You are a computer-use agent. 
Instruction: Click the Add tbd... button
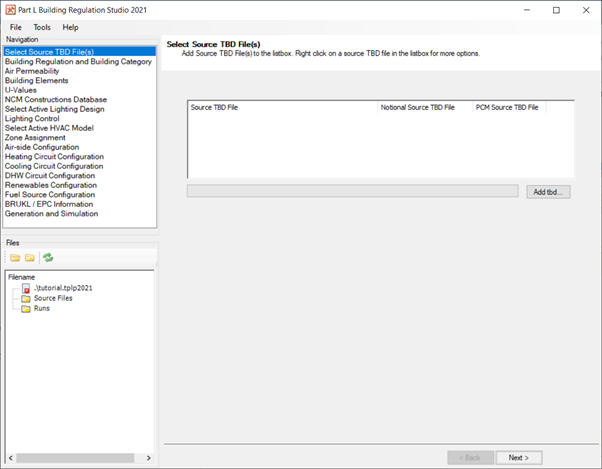pos(548,192)
